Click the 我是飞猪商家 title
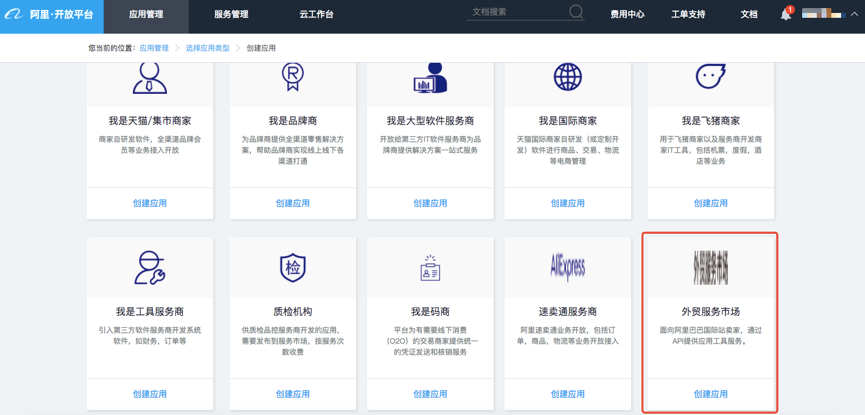 tap(711, 121)
